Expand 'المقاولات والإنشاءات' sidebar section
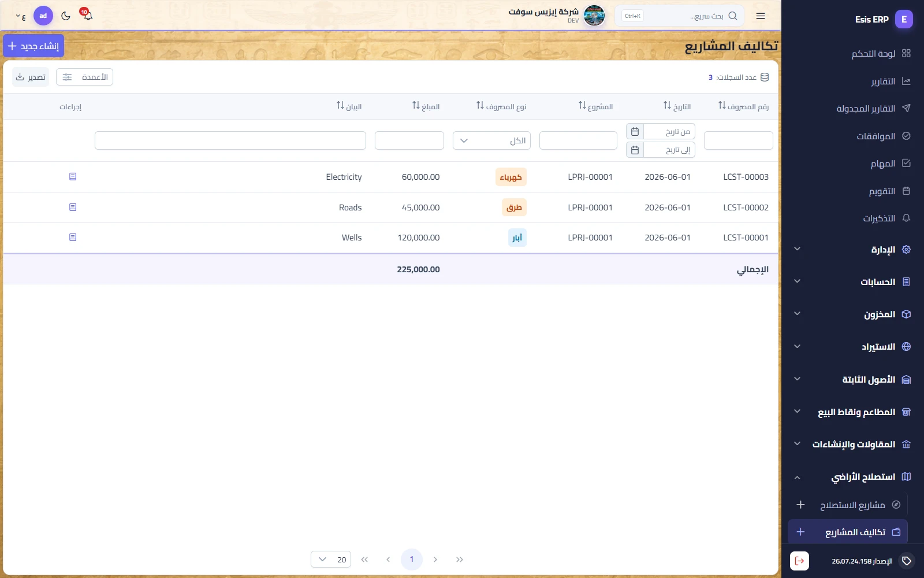924x578 pixels. [852, 444]
